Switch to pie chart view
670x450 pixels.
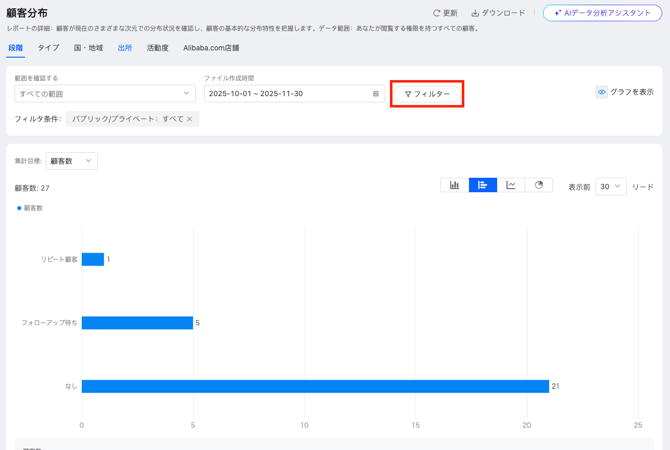(539, 185)
